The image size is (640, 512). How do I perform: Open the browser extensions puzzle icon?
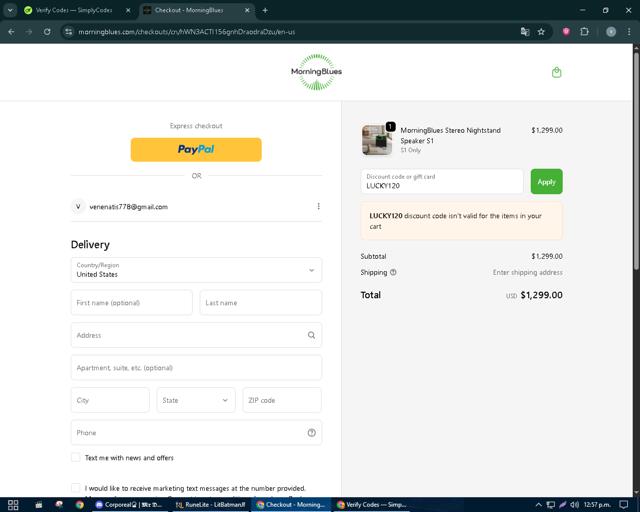(584, 32)
